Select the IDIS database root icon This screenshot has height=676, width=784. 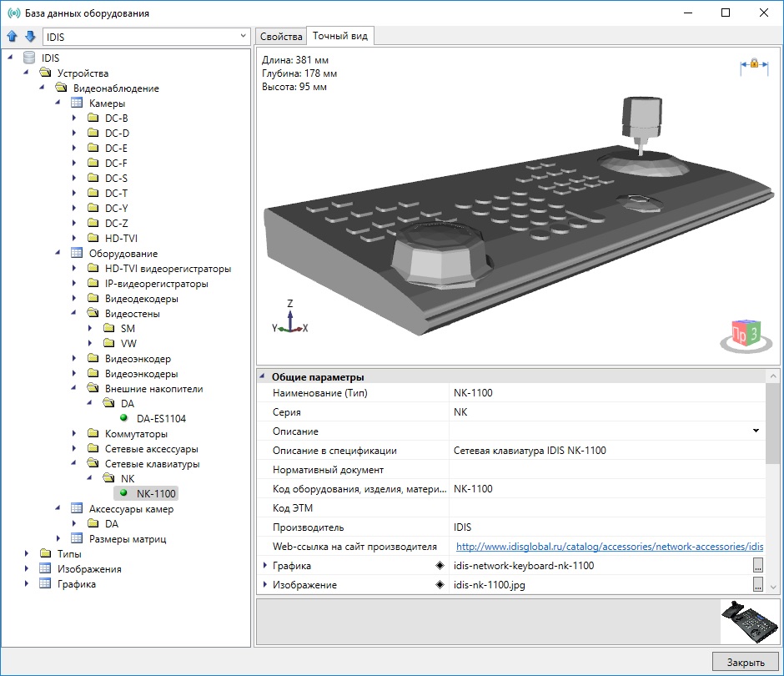[29, 58]
